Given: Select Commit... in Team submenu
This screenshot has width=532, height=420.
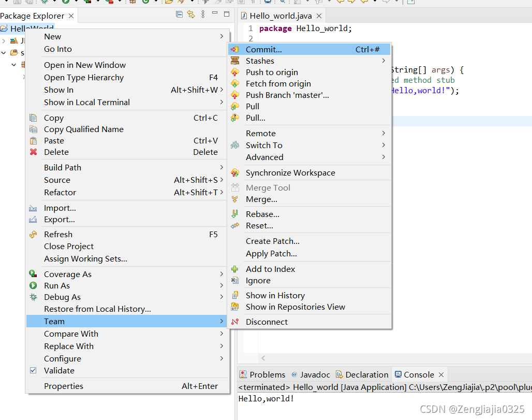Looking at the screenshot, I should [x=309, y=50].
